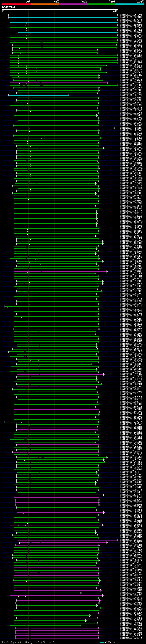Select the UniRef100_B4VKV9 label
Image resolution: width=146 pixels, height=644 pixels.
131,196
